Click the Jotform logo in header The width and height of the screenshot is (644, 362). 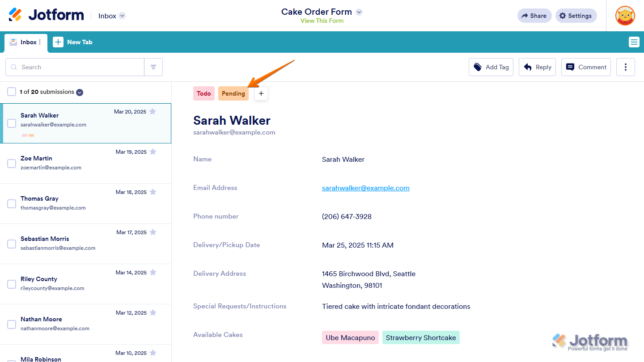tap(46, 15)
